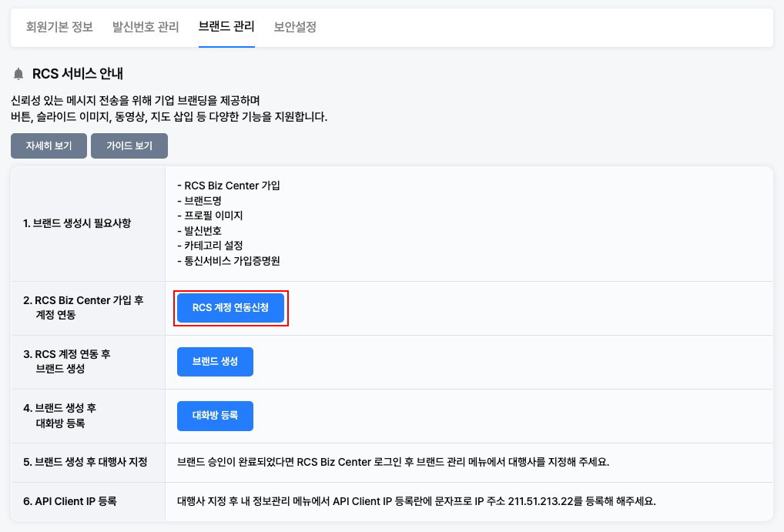Select the 브랜드 관리 tab
Screen dimensions: 784x532
(226, 27)
